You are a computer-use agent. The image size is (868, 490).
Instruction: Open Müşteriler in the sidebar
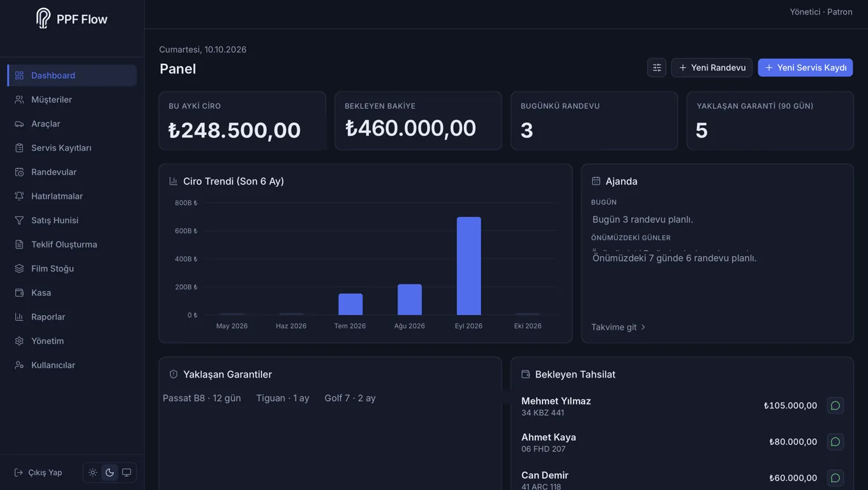tap(72, 100)
